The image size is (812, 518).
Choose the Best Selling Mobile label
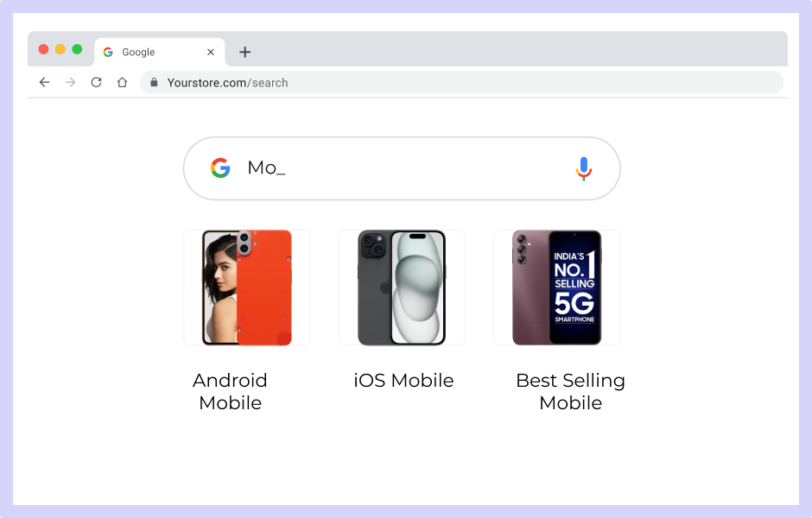[571, 391]
